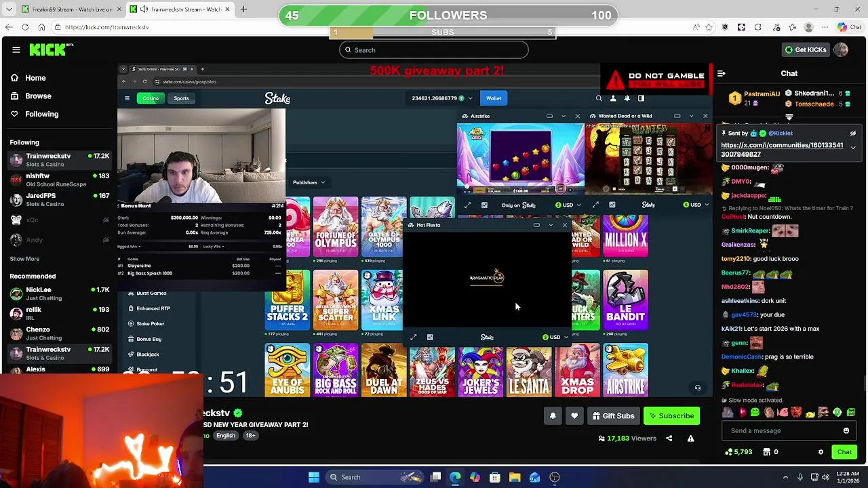Open the user profile avatar menu
The width and height of the screenshot is (868, 488).
[x=841, y=49]
